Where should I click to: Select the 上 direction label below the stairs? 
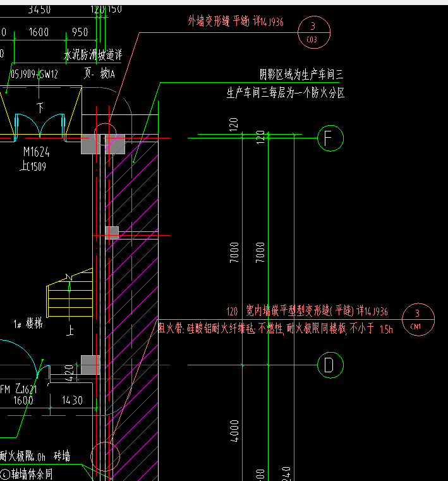pyautogui.click(x=70, y=331)
